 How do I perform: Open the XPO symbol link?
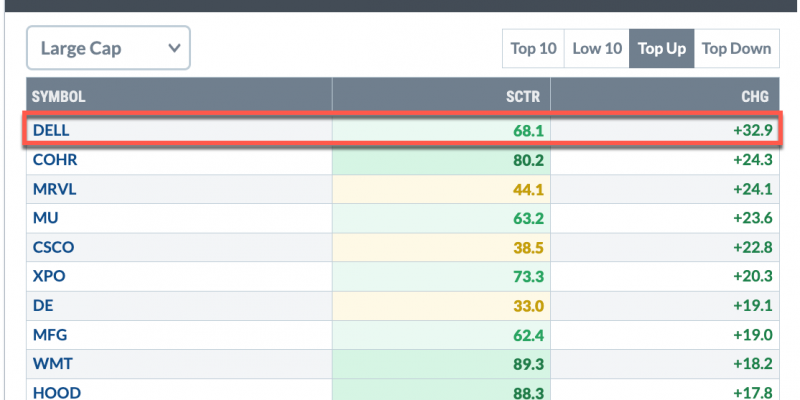[x=49, y=277]
